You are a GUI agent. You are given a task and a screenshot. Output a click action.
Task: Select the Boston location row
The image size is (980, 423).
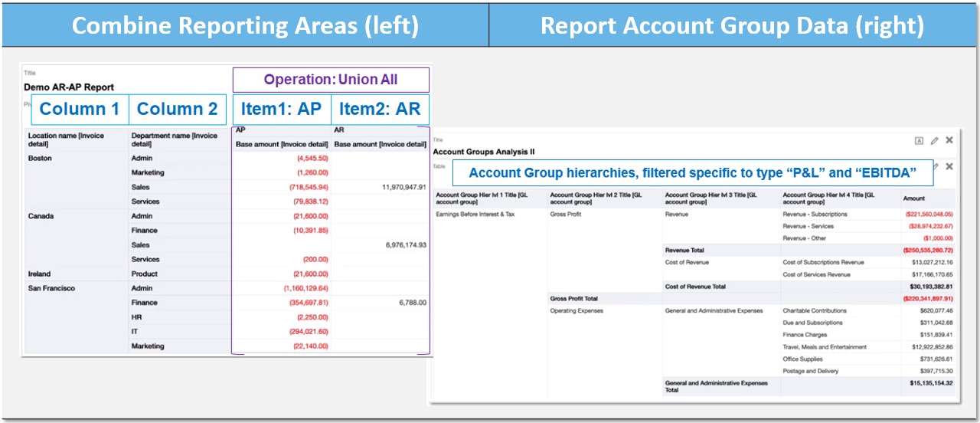pyautogui.click(x=40, y=158)
